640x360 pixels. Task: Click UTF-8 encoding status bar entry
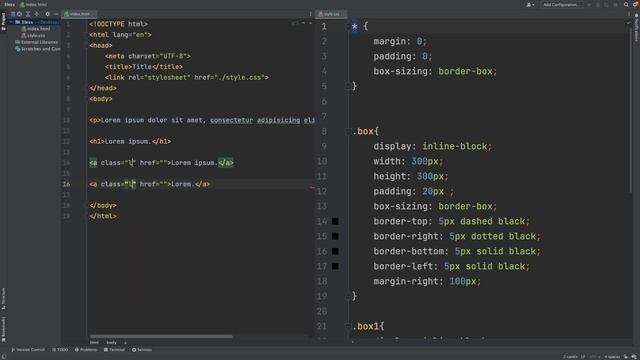(594, 357)
